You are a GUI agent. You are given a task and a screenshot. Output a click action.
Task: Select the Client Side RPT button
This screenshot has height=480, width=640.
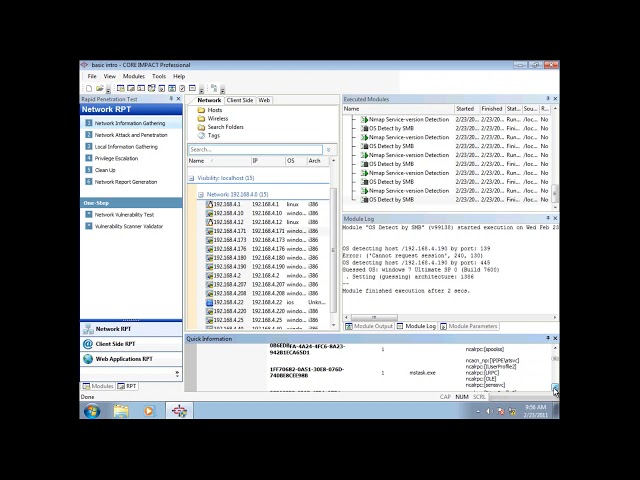[131, 344]
